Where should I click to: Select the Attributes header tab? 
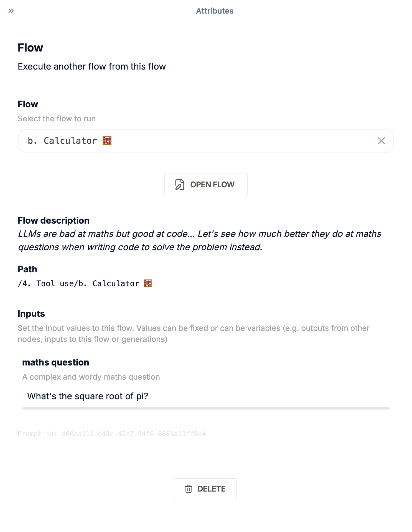[215, 11]
